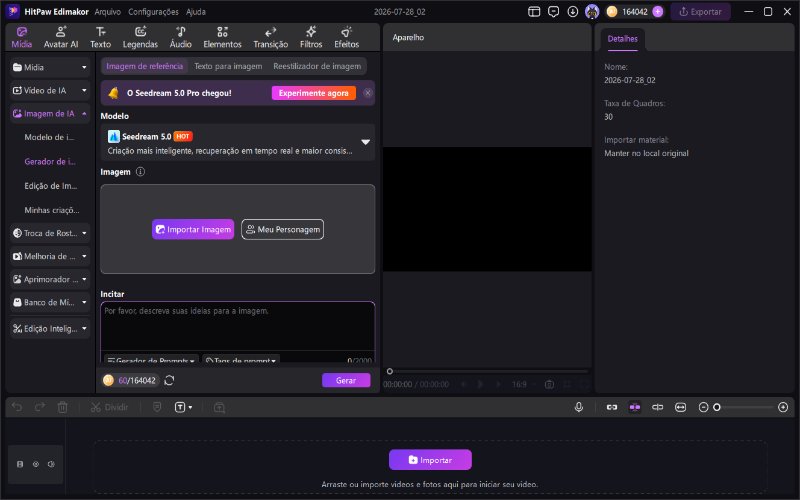Click the marker shield icon in timeline toolbar
The image size is (800, 500).
click(x=157, y=407)
